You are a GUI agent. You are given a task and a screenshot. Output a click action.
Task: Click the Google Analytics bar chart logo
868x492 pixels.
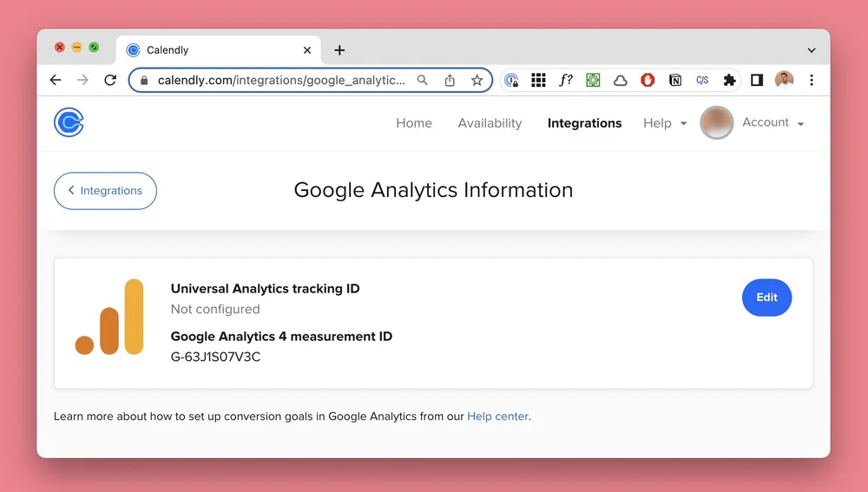tap(109, 317)
